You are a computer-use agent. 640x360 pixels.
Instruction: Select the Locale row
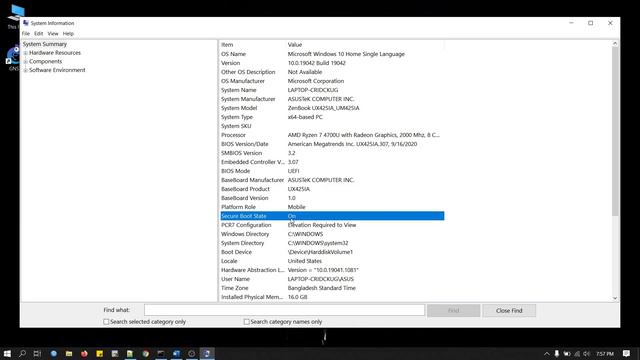point(332,261)
